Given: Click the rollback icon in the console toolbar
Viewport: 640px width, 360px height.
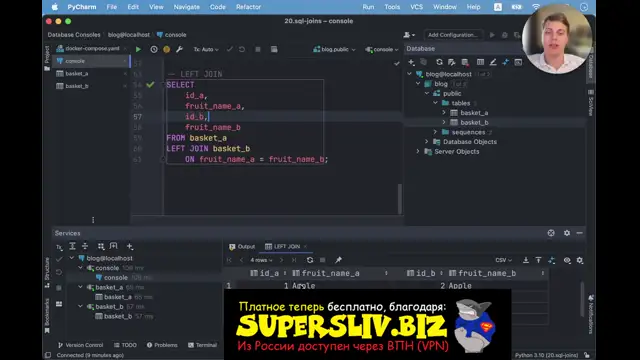Looking at the screenshot, I should [242, 49].
